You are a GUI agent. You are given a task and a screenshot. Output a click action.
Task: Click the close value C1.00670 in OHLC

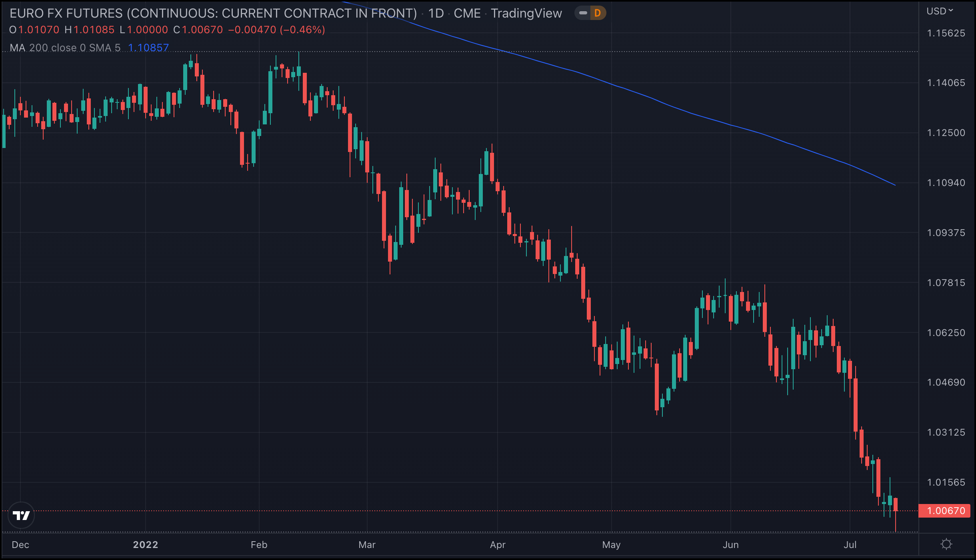198,30
